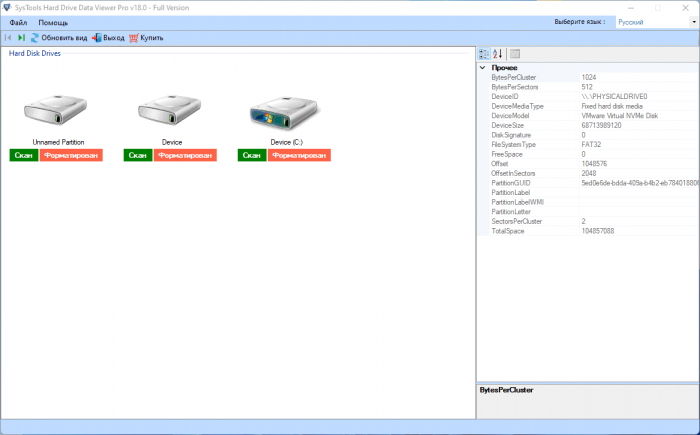Open the Помощь menu

click(53, 23)
